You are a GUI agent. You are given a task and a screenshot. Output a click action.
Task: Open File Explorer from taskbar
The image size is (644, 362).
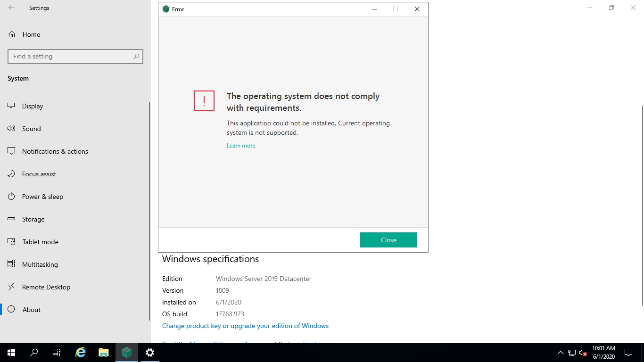(x=104, y=352)
